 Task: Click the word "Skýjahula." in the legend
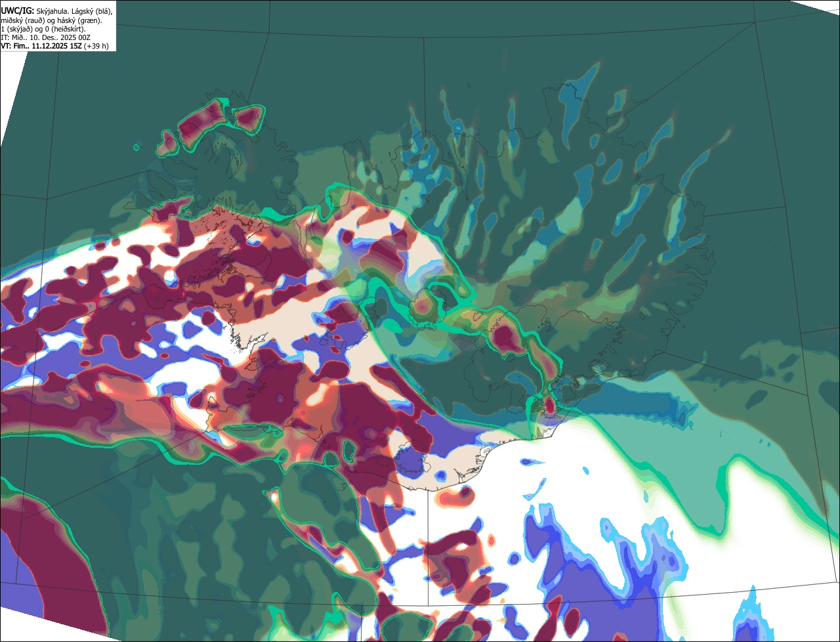tap(53, 11)
